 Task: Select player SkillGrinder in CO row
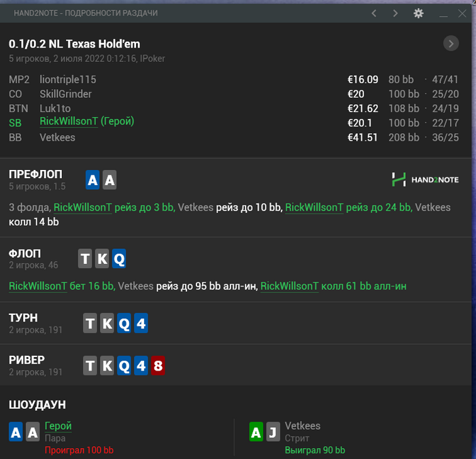click(x=65, y=94)
